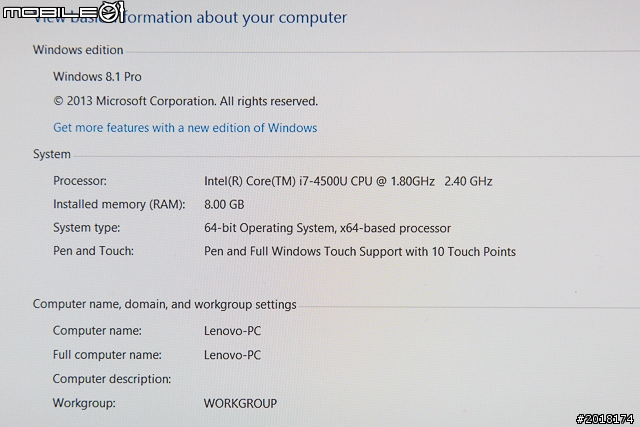Screen dimensions: 640x427
Task: Click the 'System' section heading
Action: (x=52, y=154)
